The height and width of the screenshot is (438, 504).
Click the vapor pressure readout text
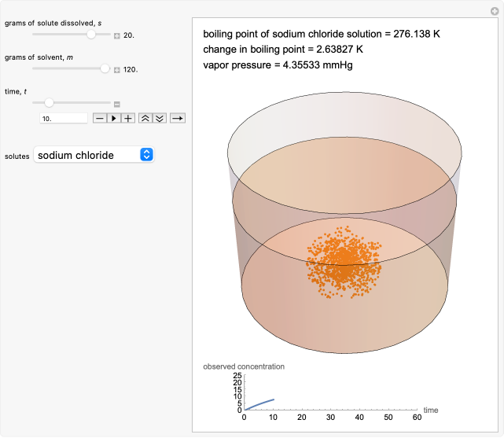pyautogui.click(x=278, y=65)
